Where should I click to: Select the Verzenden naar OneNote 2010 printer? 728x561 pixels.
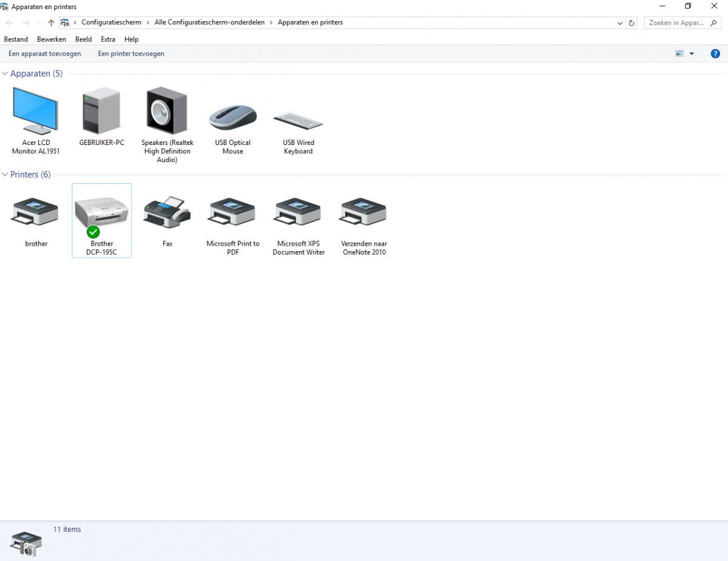364,225
